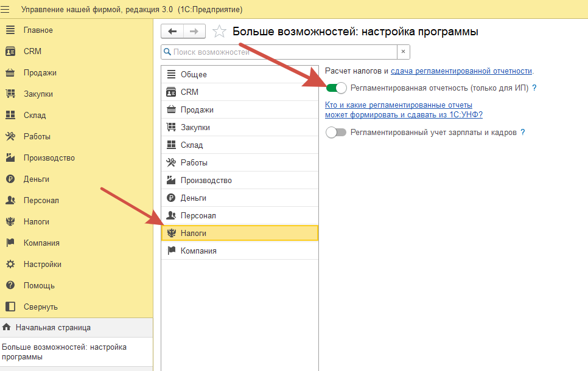Select Персонал in the settings list
The image size is (588, 371).
pyautogui.click(x=198, y=216)
